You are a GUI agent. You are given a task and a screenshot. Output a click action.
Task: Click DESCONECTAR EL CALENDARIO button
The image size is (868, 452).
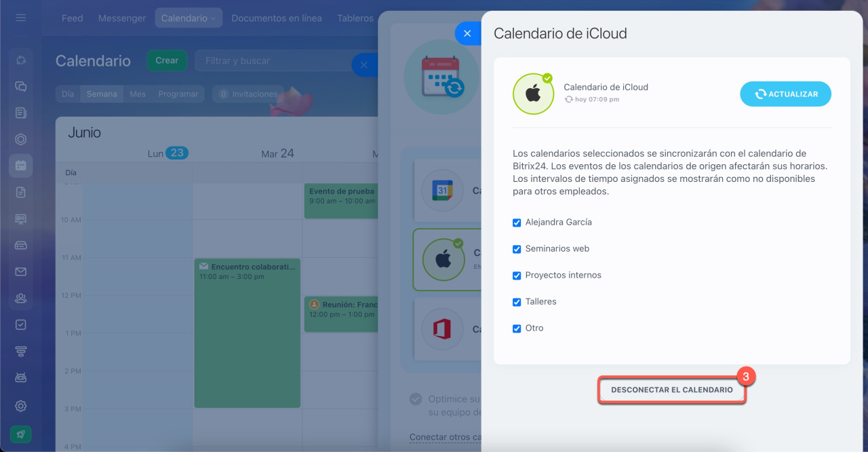[x=671, y=390]
